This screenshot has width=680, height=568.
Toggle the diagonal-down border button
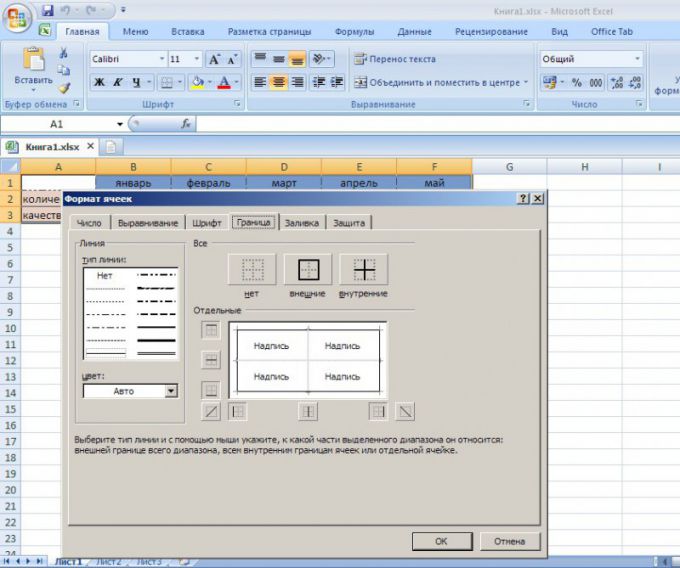point(404,411)
